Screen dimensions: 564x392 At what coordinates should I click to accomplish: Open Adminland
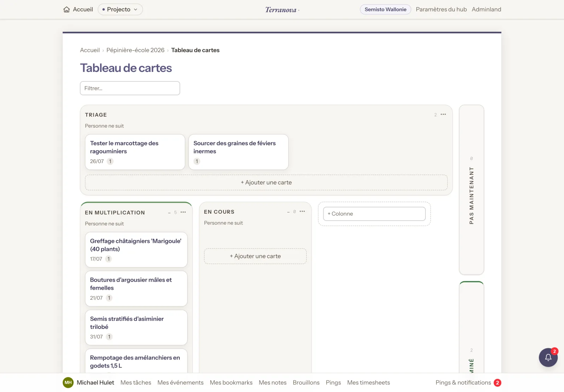[486, 10]
